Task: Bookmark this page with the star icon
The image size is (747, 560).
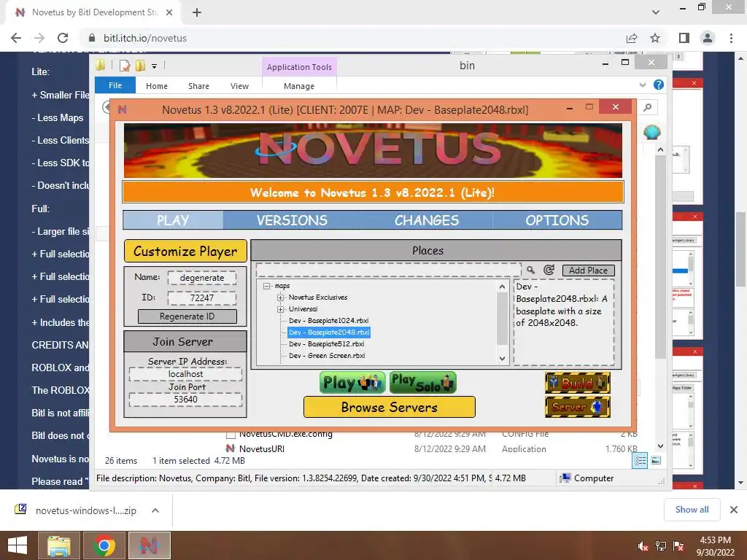Action: pyautogui.click(x=655, y=38)
